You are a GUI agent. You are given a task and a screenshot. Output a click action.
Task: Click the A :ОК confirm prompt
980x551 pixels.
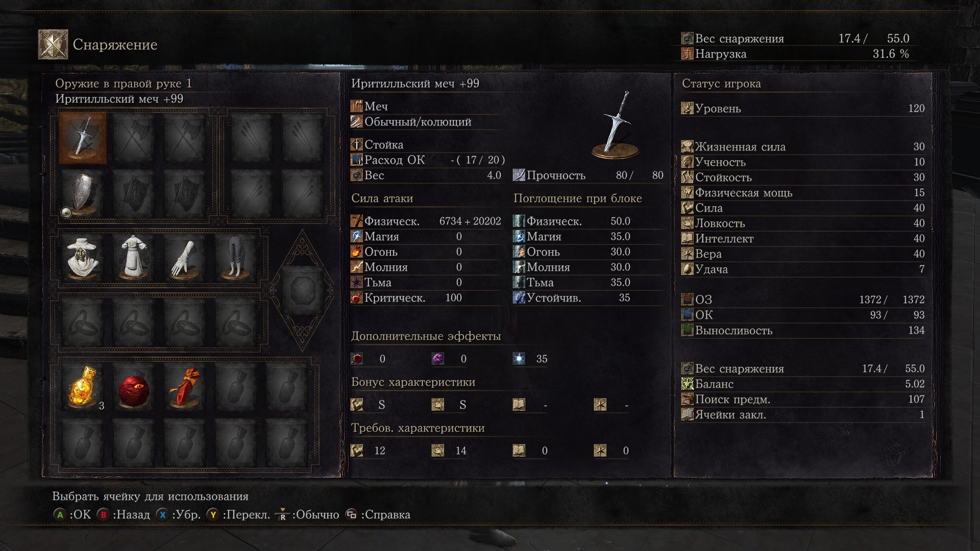pyautogui.click(x=71, y=514)
